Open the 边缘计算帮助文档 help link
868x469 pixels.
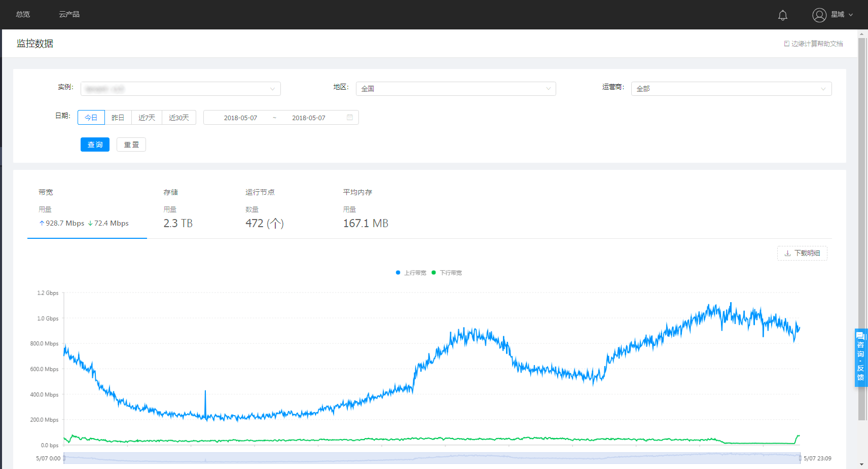[813, 44]
